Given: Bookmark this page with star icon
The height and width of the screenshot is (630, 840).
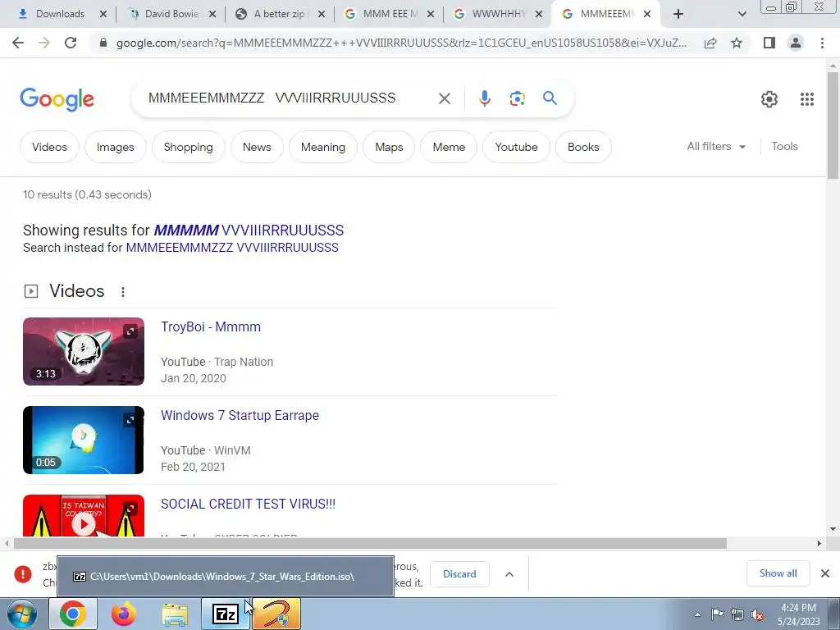Looking at the screenshot, I should tap(737, 43).
